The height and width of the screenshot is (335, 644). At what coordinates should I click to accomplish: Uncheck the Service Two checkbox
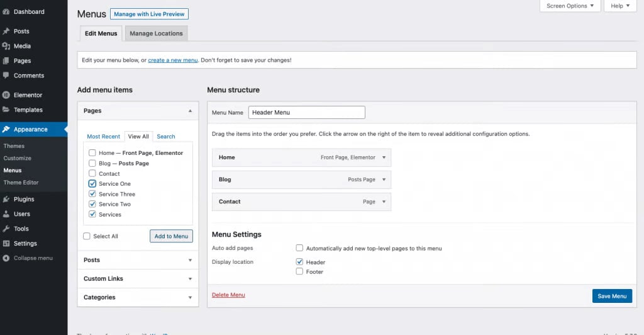92,204
